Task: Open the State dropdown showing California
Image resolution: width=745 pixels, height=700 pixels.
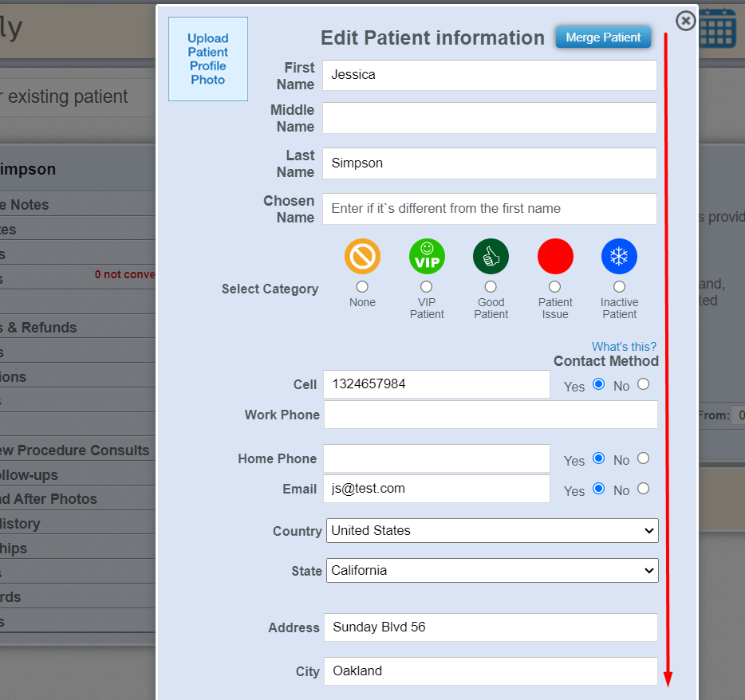Action: click(492, 570)
